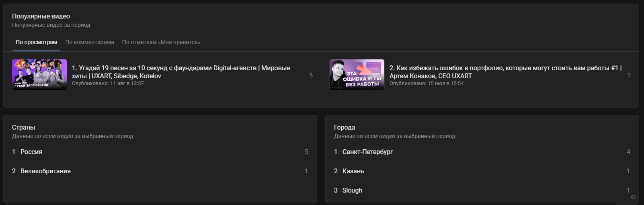Screen dimensions: 644x205
Task: Switch to the «По просмотрам» tab
Action: coord(36,42)
